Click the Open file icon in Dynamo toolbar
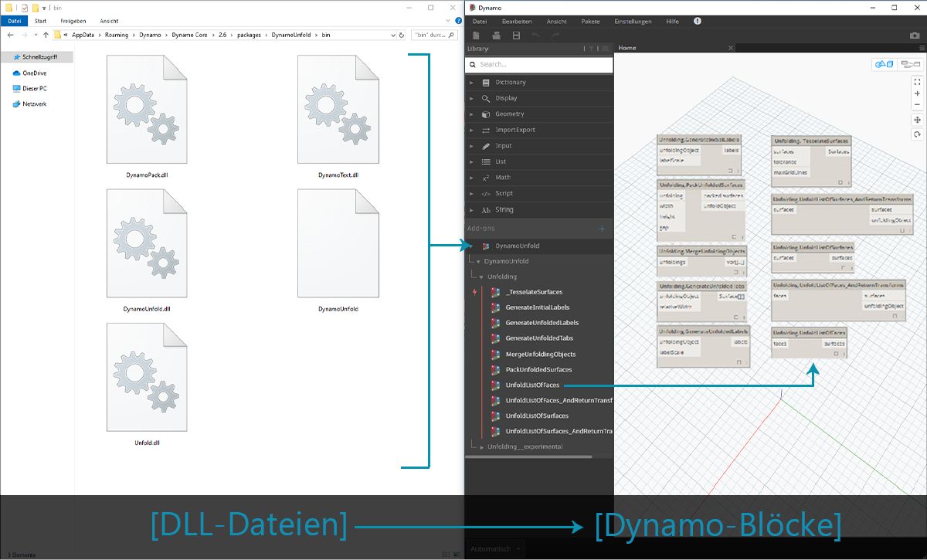 [496, 36]
